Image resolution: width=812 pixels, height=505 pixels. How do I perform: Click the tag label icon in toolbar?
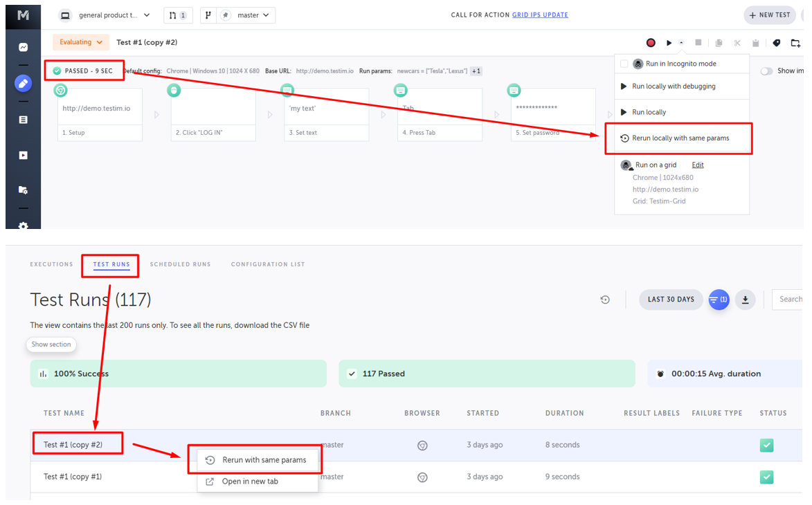777,43
